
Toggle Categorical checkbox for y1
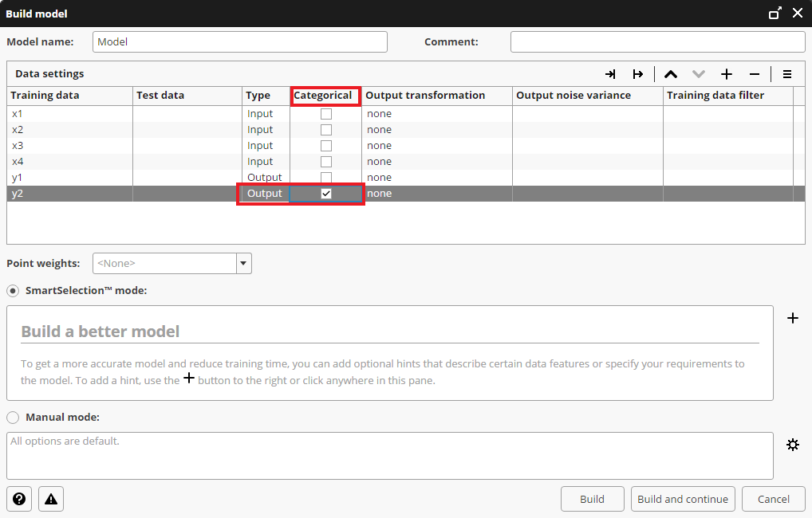[x=325, y=178]
